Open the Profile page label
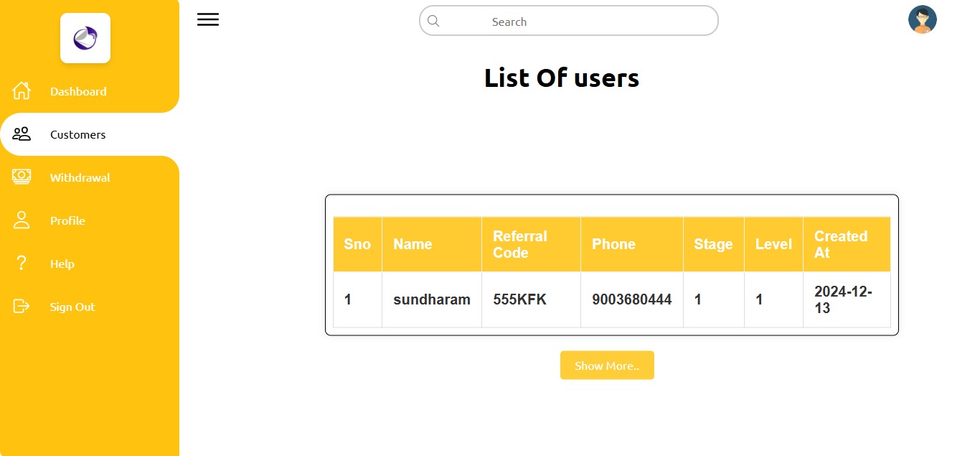This screenshot has height=456, width=980. [67, 220]
